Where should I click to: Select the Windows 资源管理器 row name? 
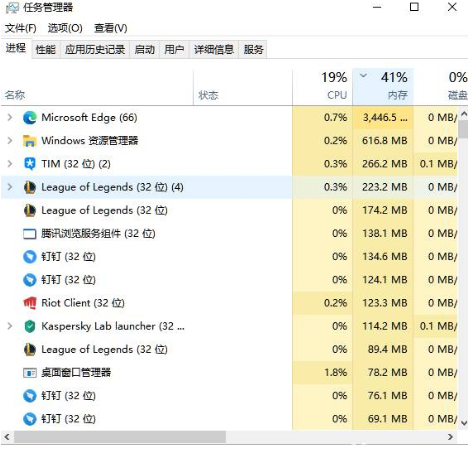pyautogui.click(x=90, y=141)
